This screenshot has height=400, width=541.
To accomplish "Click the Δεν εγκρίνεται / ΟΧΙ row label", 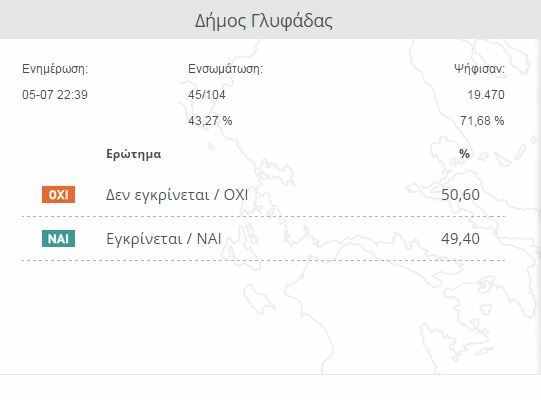I will click(x=177, y=195).
